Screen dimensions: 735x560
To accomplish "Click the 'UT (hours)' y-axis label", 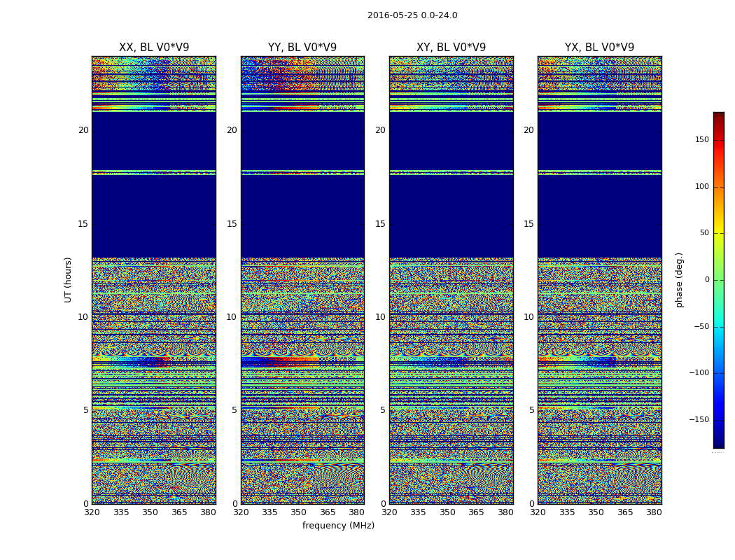I will pyautogui.click(x=68, y=280).
